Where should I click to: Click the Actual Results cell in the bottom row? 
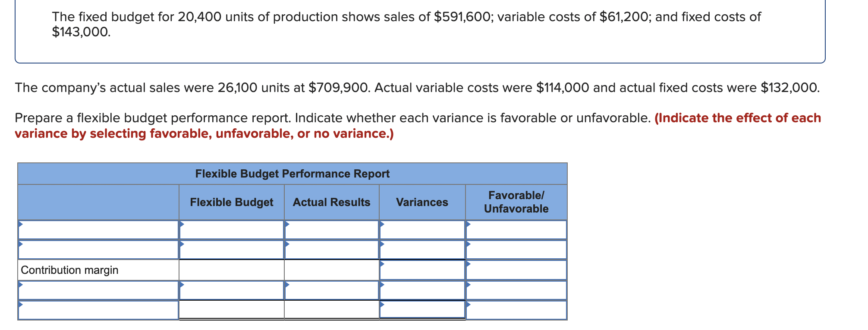[331, 310]
